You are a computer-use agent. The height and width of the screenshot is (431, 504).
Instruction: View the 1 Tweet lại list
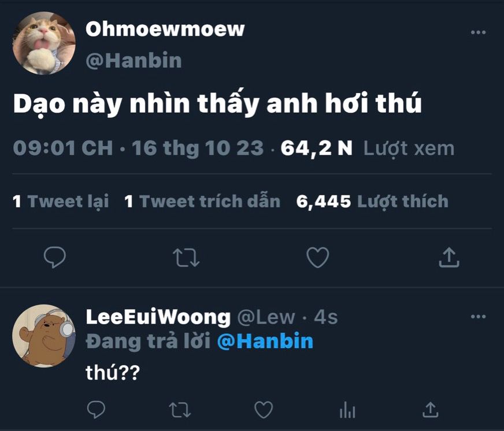click(x=61, y=202)
